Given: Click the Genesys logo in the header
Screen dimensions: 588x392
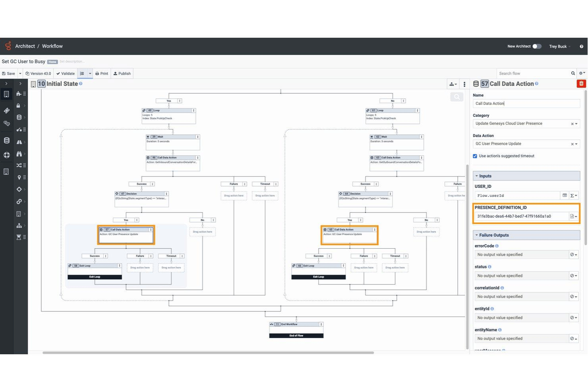Looking at the screenshot, I should [x=8, y=46].
